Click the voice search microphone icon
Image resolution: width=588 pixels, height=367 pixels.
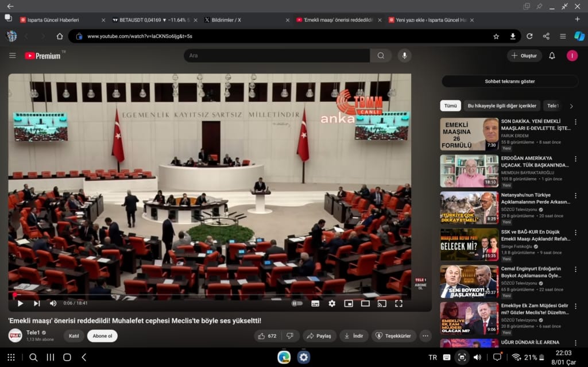click(x=404, y=56)
